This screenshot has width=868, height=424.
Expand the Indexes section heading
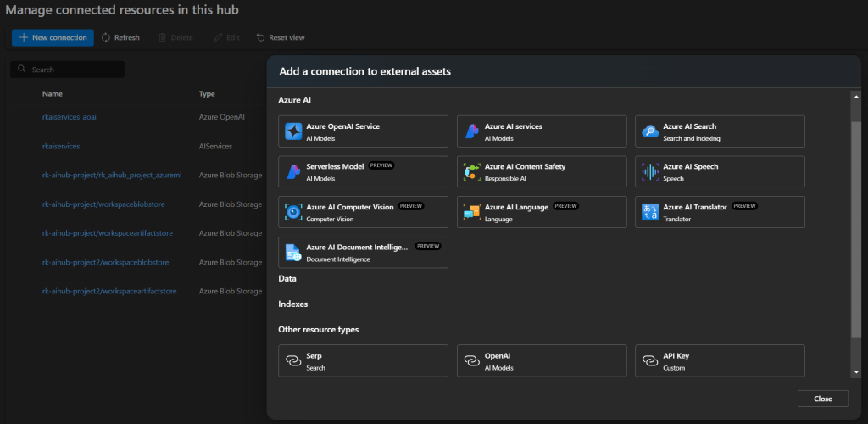tap(292, 304)
